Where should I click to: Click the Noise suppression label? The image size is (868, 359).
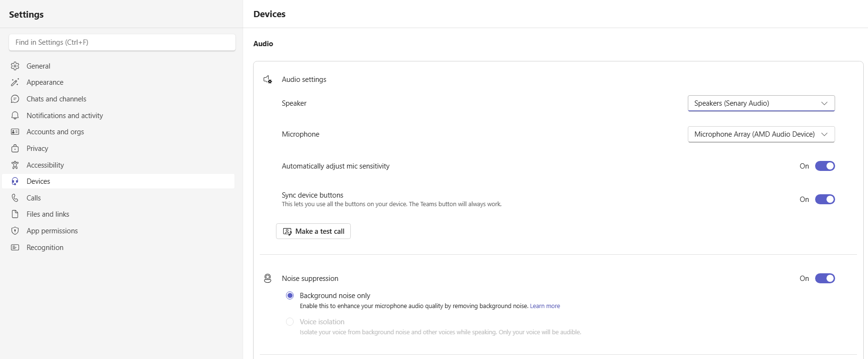tap(310, 279)
